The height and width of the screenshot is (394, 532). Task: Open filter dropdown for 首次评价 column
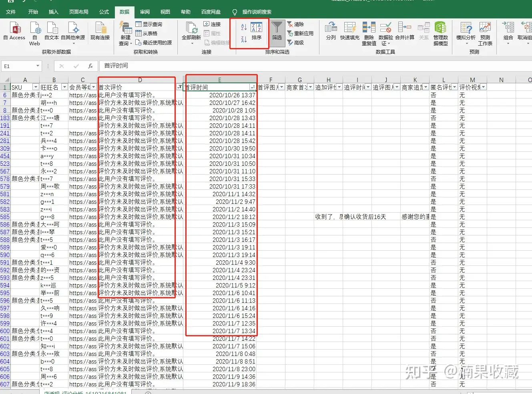pyautogui.click(x=180, y=87)
